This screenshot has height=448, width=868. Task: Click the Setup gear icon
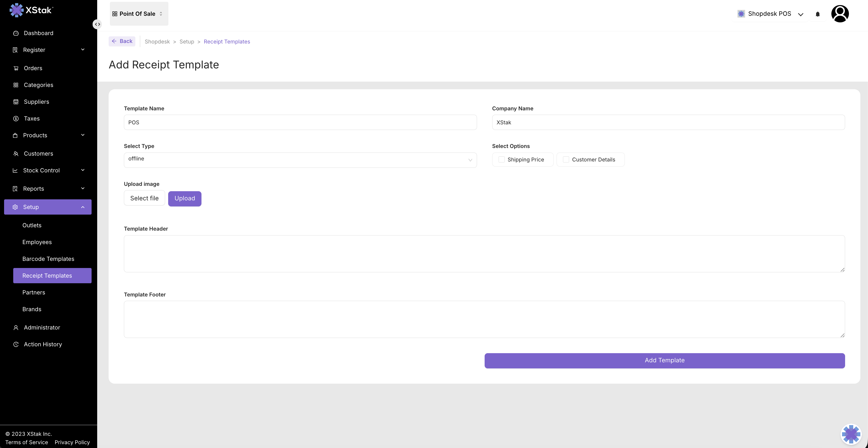coord(15,207)
